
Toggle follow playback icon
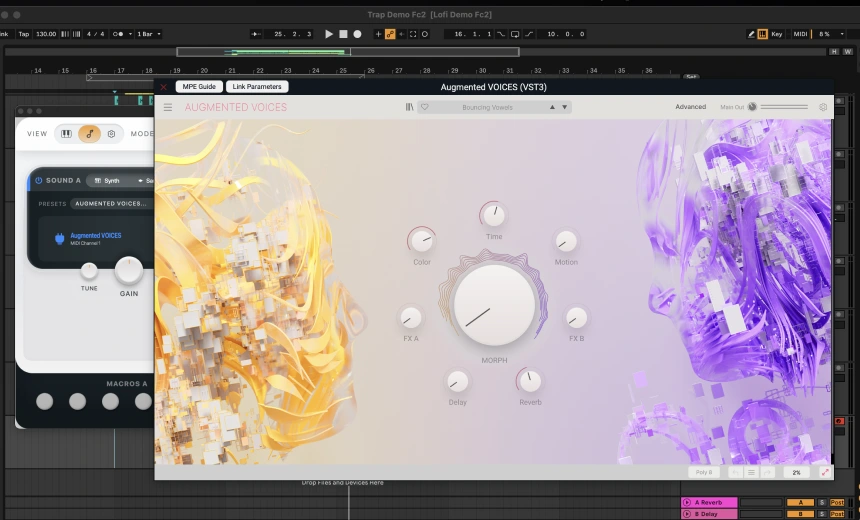point(256,34)
